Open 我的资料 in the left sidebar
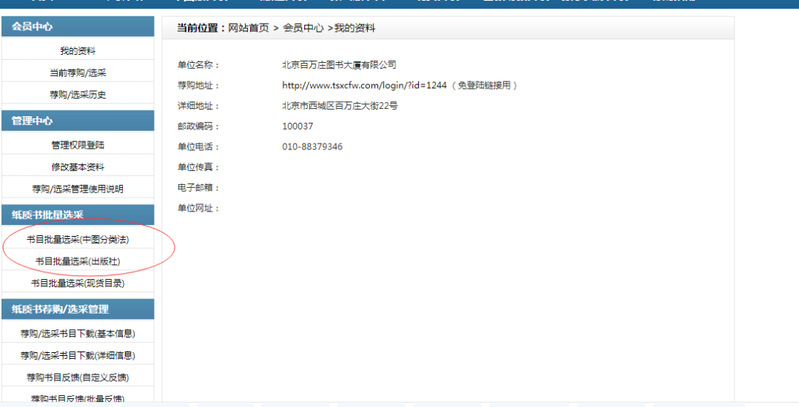Screen dimensions: 799x407 coord(77,50)
